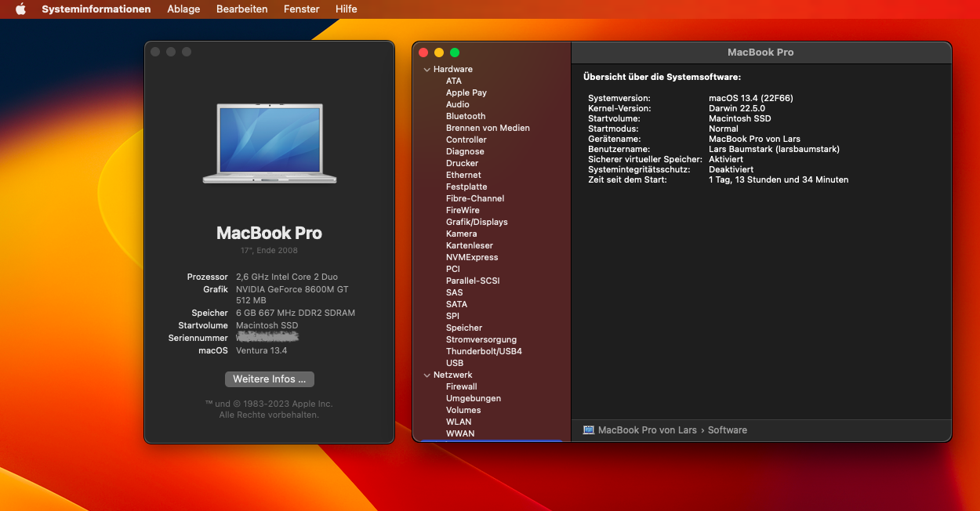The width and height of the screenshot is (980, 511).
Task: Click the MacBook Pro laptop image
Action: 269,142
